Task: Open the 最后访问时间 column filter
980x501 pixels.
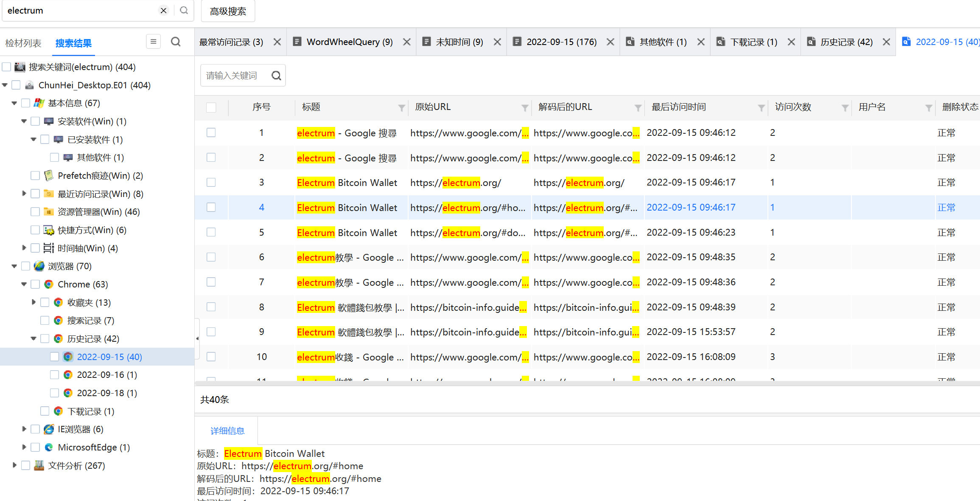Action: click(x=761, y=108)
